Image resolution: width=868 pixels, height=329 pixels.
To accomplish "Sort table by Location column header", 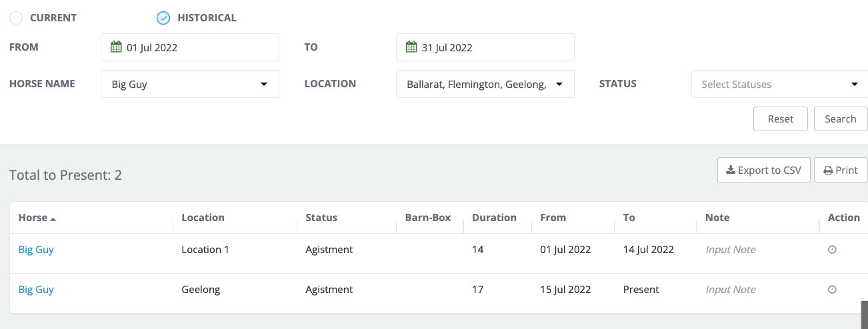I will pyautogui.click(x=203, y=218).
